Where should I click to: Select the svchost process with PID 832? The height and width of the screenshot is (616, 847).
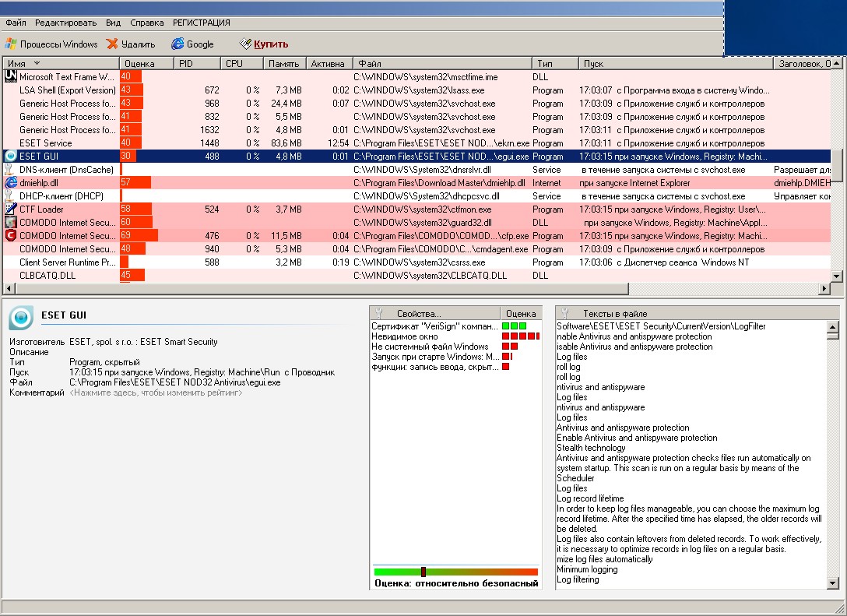pyautogui.click(x=416, y=117)
